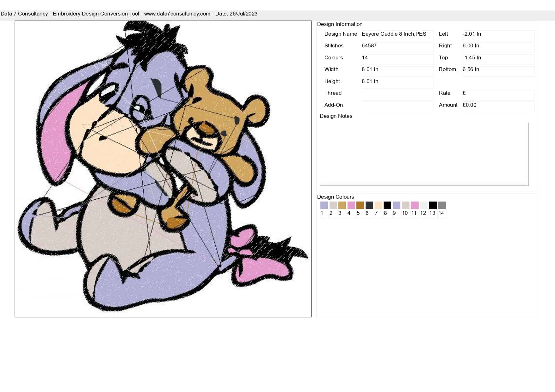Screen dimensions: 555x392
Task: Click the Design Name field Eeyore Cuddle 8 Inch.PES
Action: click(398, 35)
